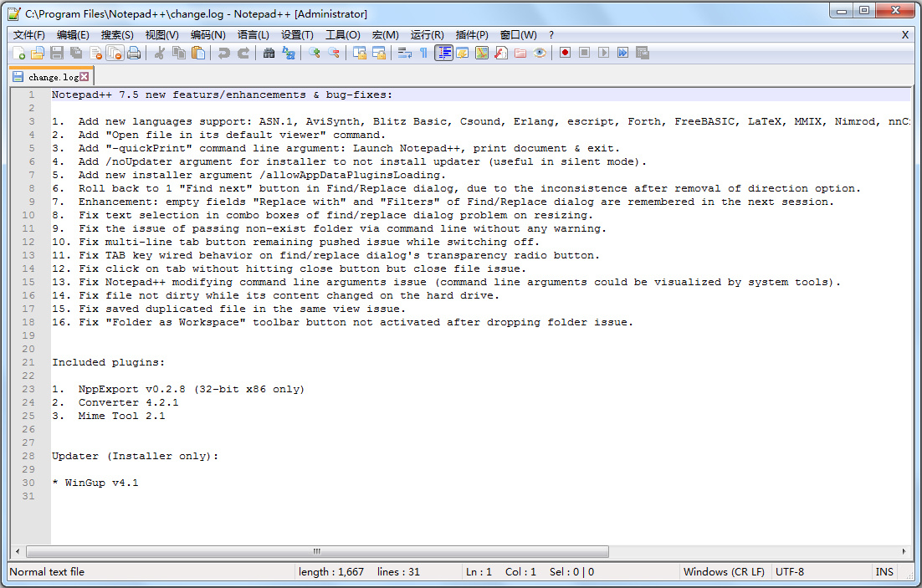922x588 pixels.
Task: Open Find using the binoculars icon
Action: (268, 52)
